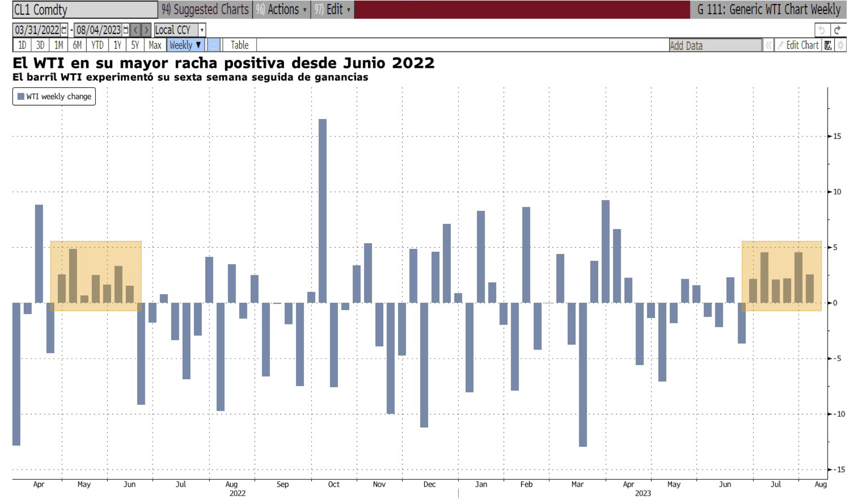Click the redo arrow icon

pyautogui.click(x=837, y=30)
